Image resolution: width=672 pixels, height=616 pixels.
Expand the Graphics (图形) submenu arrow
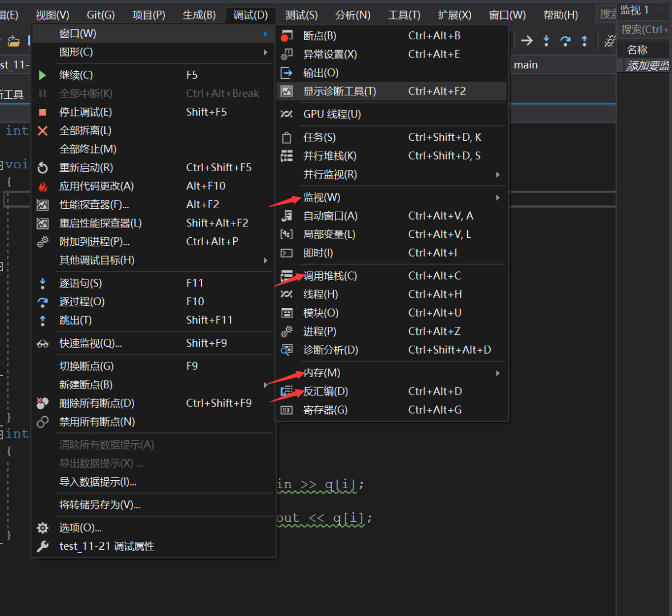point(266,52)
